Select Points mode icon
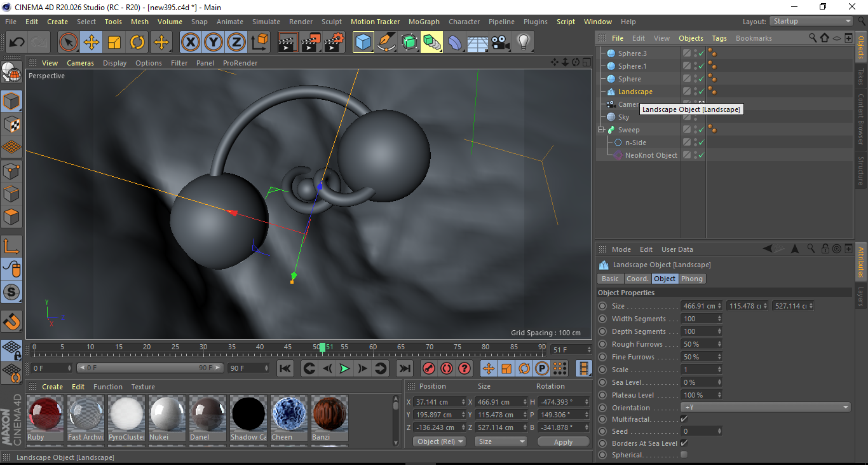 (x=11, y=170)
